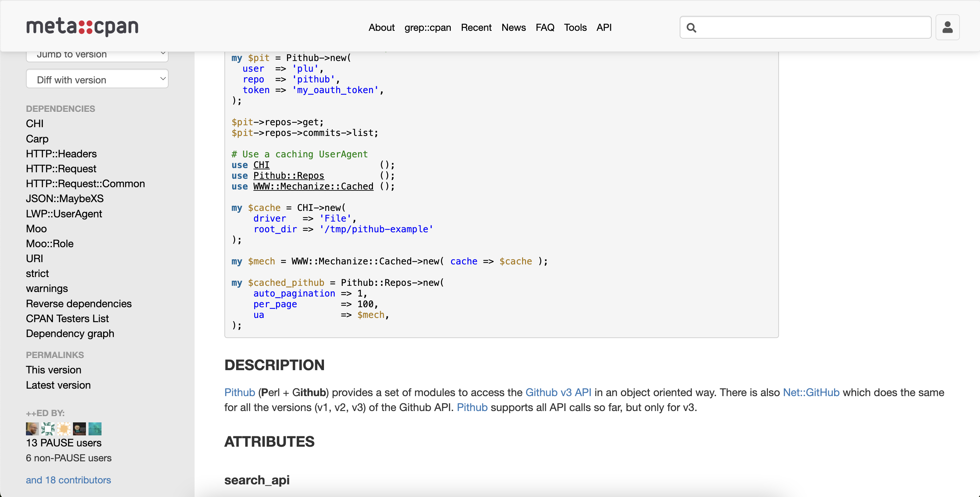
Task: Open the user account icon button
Action: 947,27
